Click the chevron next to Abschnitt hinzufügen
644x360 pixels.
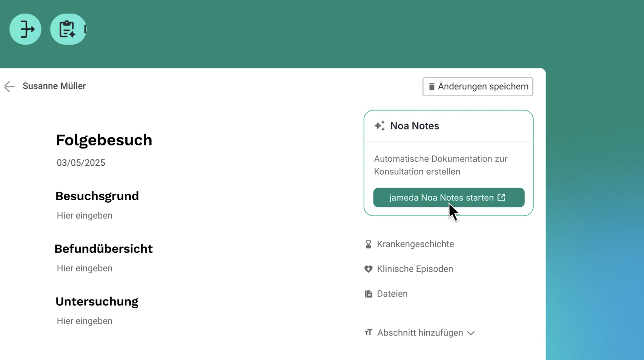471,333
